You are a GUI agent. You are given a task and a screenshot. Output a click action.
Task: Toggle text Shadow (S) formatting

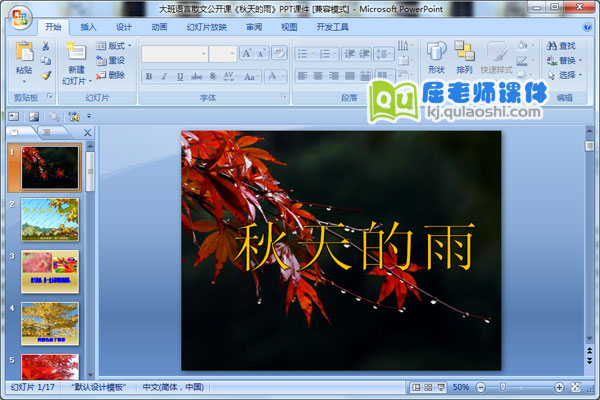tap(213, 77)
